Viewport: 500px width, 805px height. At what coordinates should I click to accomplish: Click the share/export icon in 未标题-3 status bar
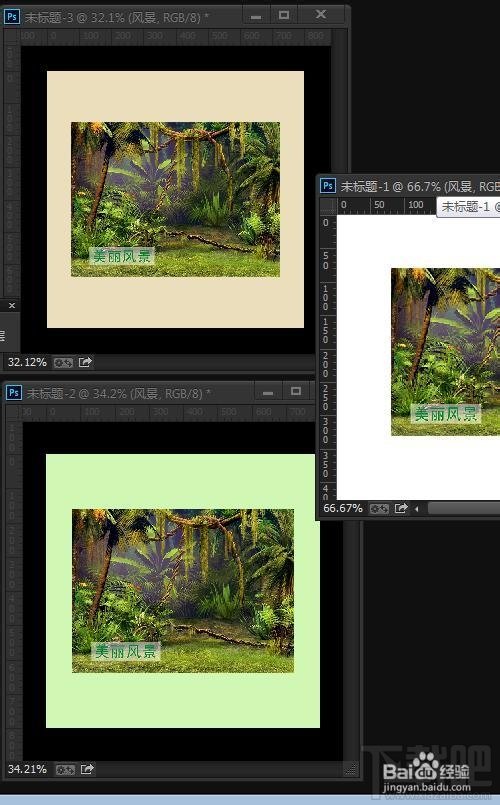[x=85, y=362]
